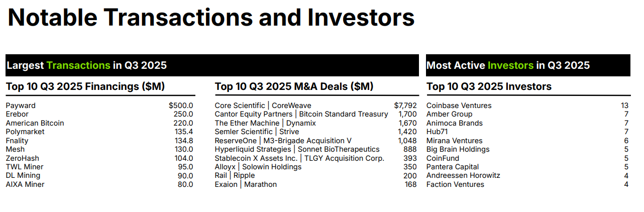Select the Exaion | Marathon deal
This screenshot has width=644, height=212.
[x=246, y=184]
